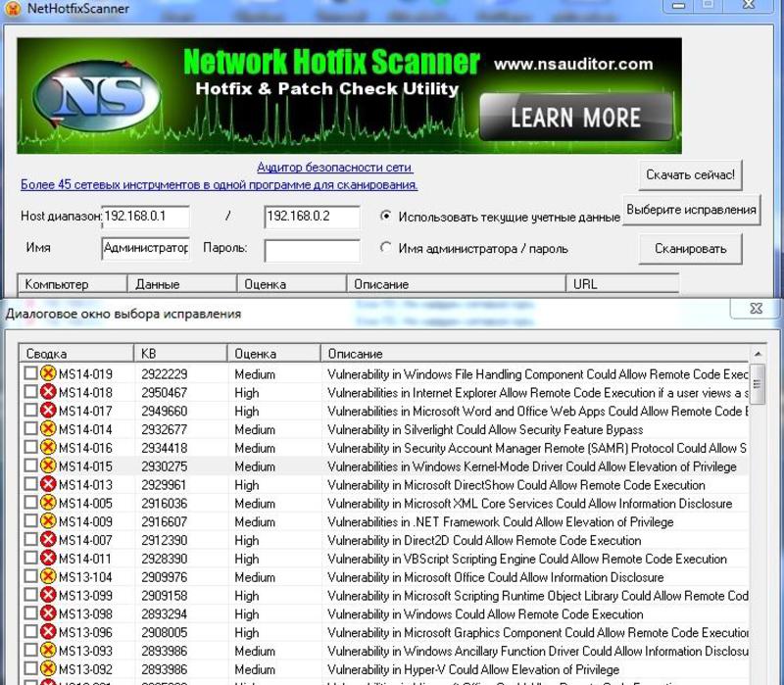Image resolution: width=784 pixels, height=685 pixels.
Task: Check the MS14-015 hotfix checkbox
Action: [30, 465]
